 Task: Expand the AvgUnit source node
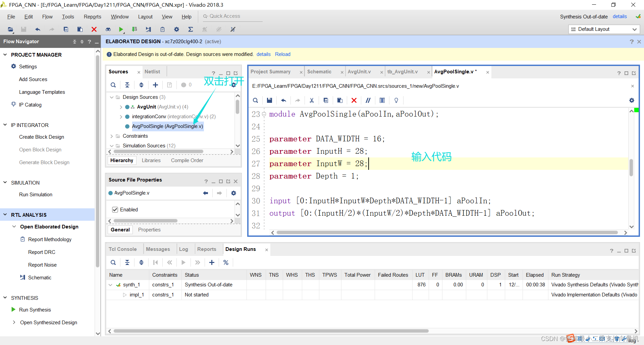pos(121,107)
